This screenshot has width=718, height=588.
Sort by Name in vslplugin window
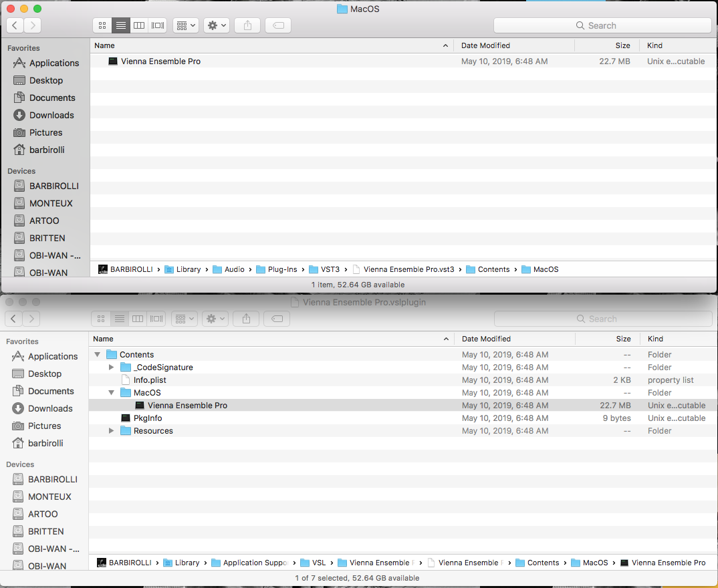click(x=271, y=339)
